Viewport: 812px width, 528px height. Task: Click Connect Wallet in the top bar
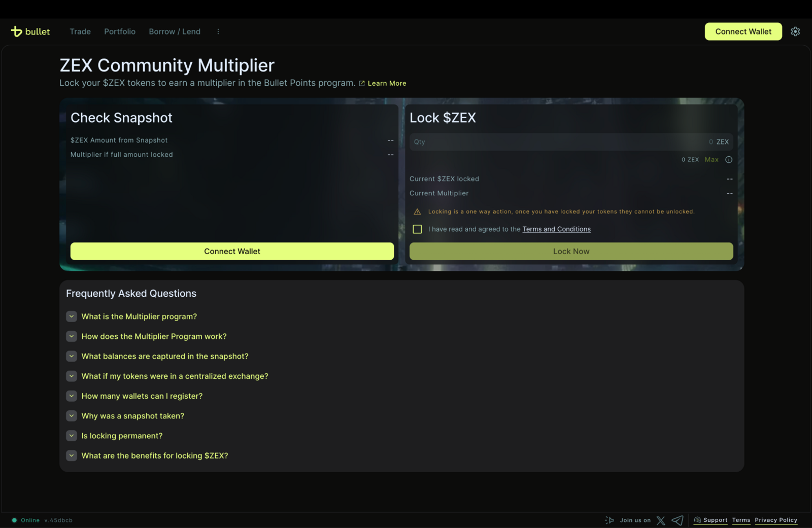point(743,31)
